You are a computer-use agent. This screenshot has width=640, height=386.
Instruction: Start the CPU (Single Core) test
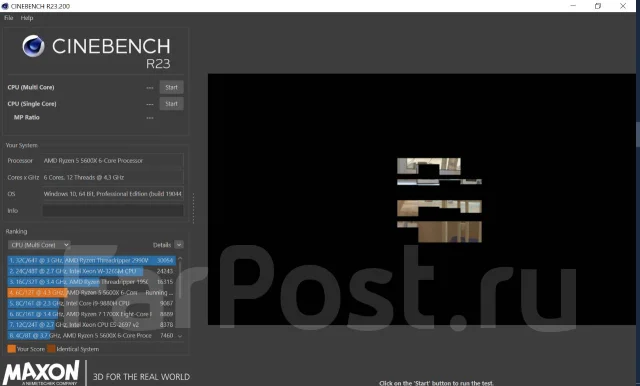171,104
